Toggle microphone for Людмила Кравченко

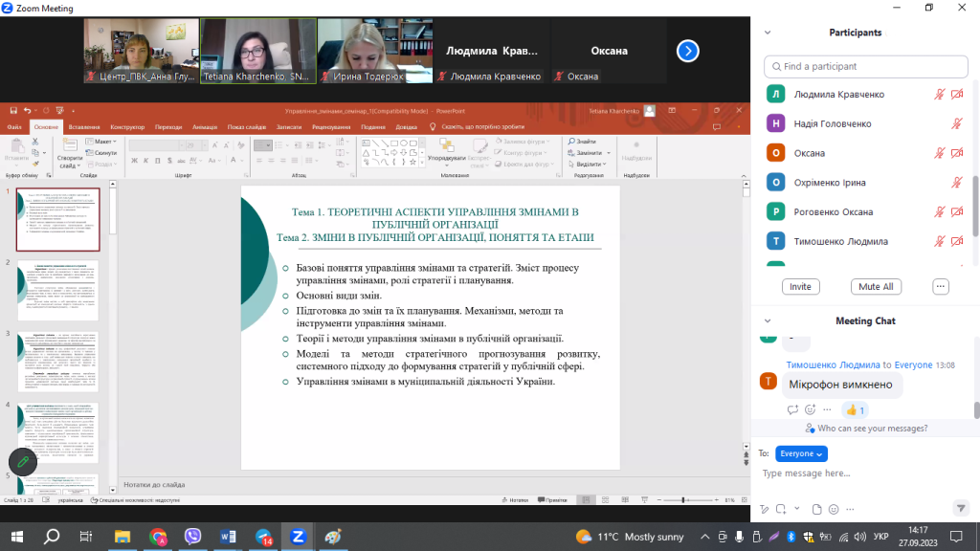pyautogui.click(x=940, y=95)
